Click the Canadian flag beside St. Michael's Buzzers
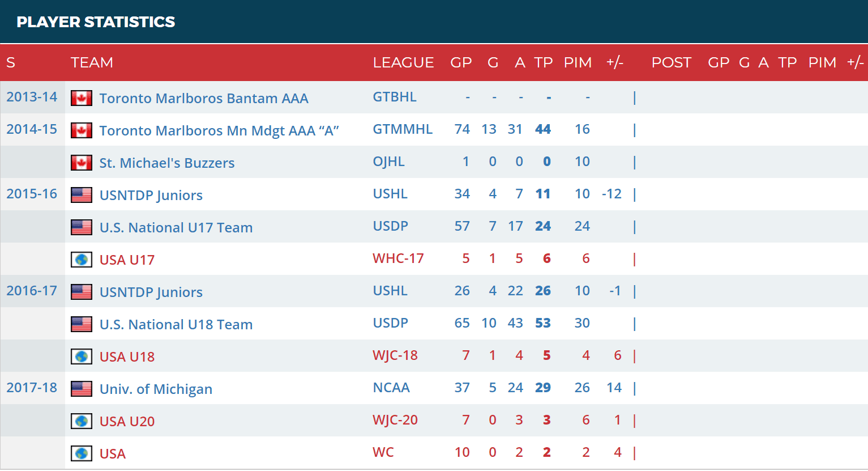 click(82, 163)
